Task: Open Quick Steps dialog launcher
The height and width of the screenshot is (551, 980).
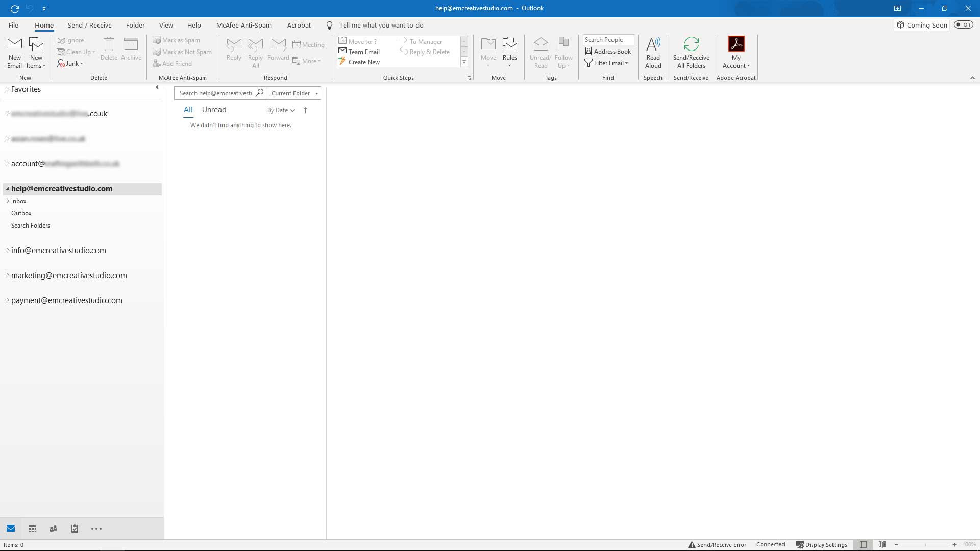Action: coord(469,78)
